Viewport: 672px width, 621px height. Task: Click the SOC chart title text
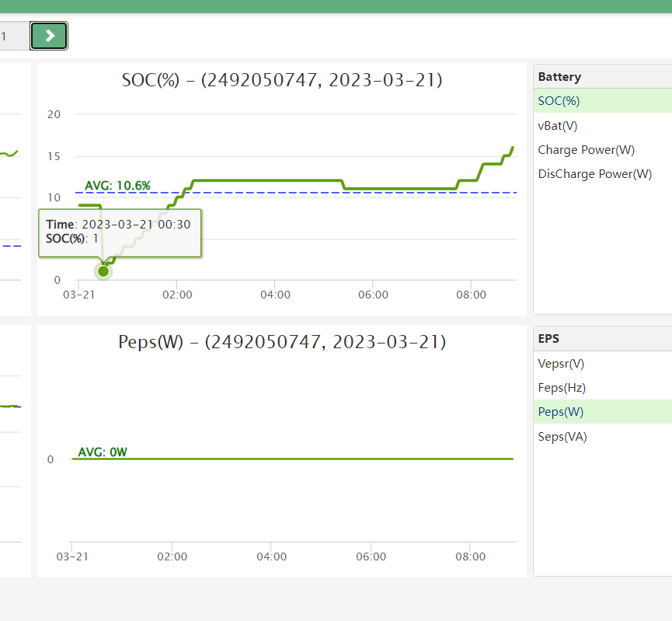[x=282, y=80]
